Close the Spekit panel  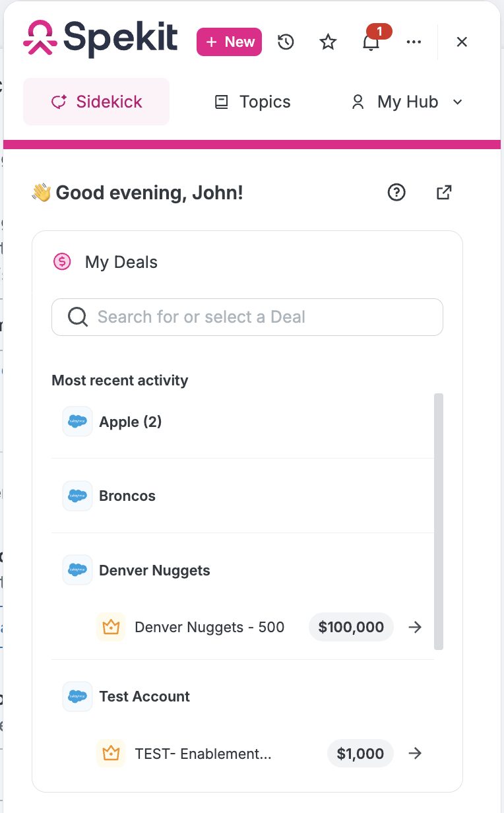click(x=462, y=42)
